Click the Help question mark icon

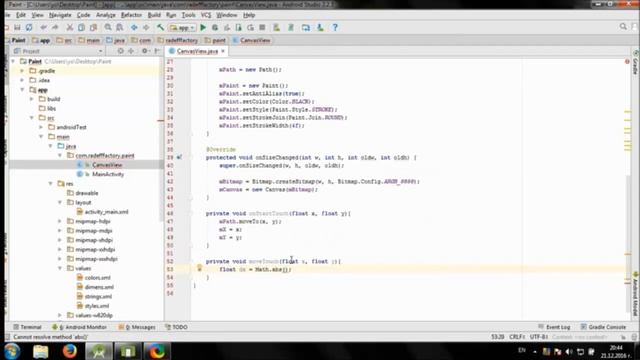click(x=335, y=27)
